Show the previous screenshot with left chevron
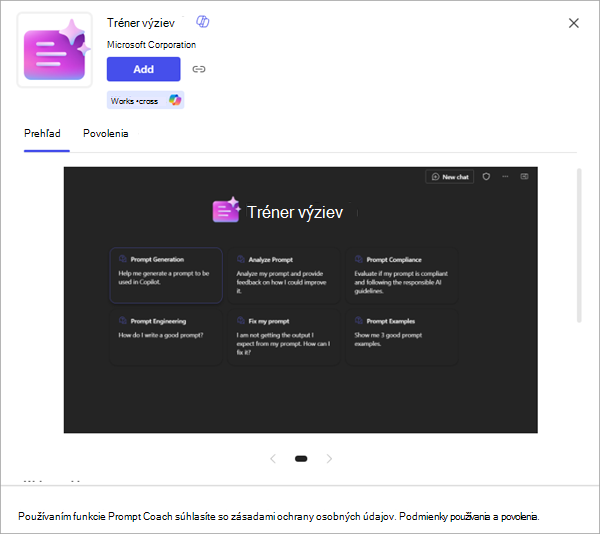 [273, 459]
